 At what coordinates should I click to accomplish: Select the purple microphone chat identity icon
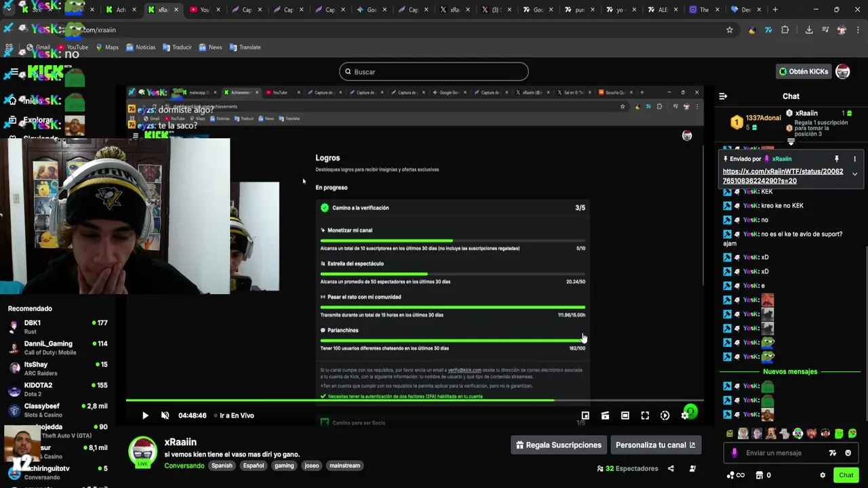734,453
